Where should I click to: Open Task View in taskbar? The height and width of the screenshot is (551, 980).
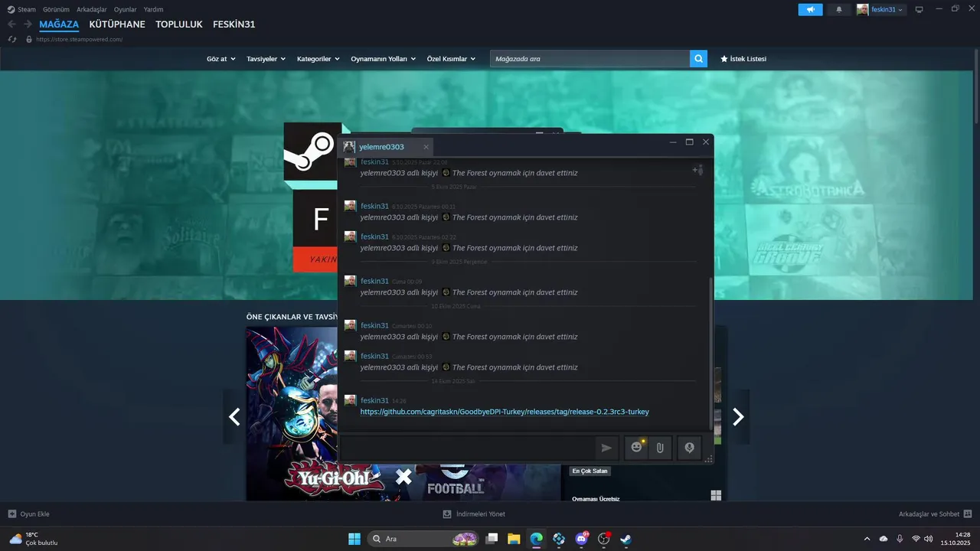click(492, 539)
